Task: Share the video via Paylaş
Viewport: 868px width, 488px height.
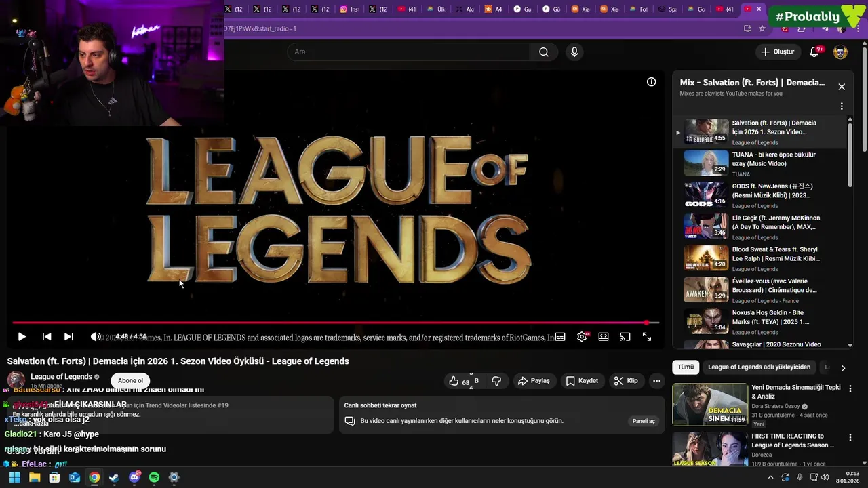Action: point(534,381)
